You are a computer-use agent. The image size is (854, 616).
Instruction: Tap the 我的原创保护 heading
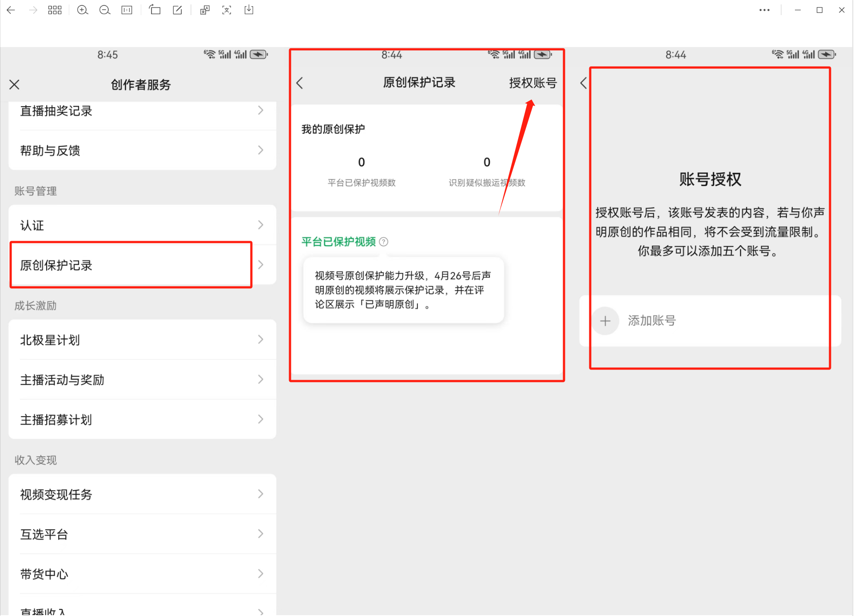[x=333, y=129]
